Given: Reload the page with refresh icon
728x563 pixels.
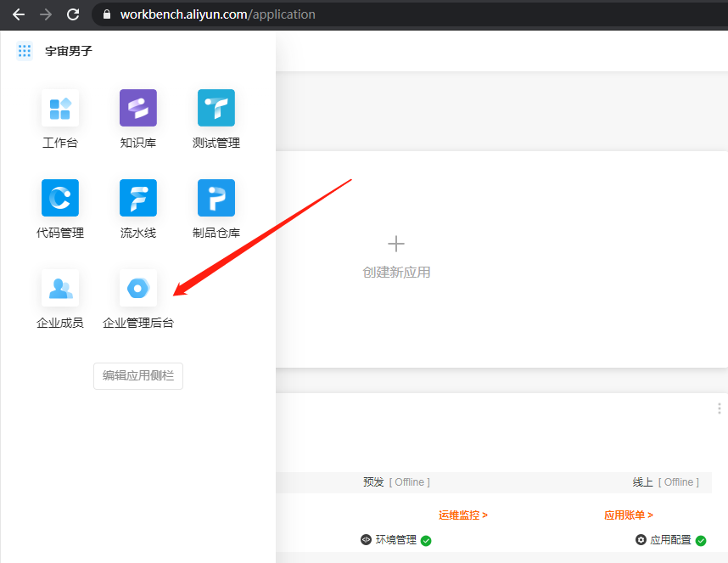Looking at the screenshot, I should pos(73,14).
